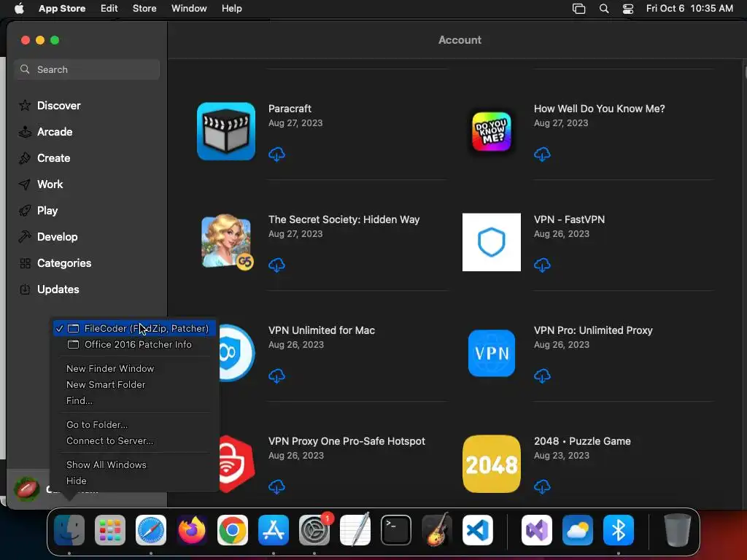The image size is (747, 560).
Task: Open The Secret Society app artwork
Action: coord(227,242)
